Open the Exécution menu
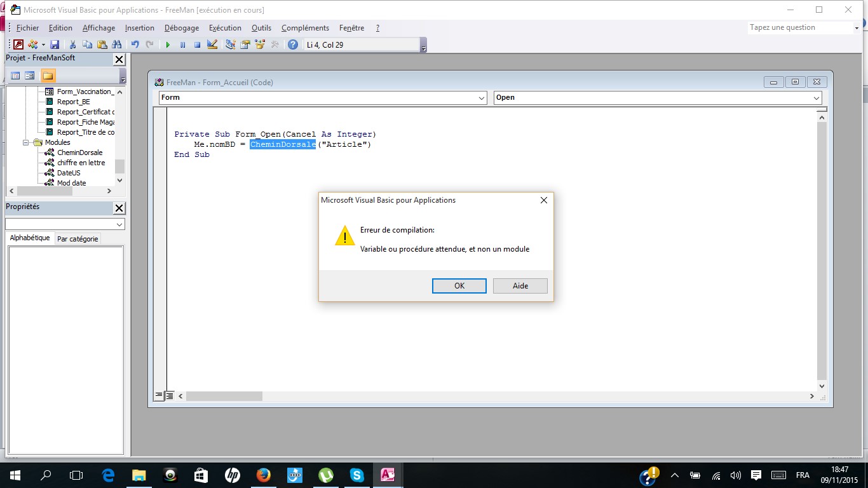Image resolution: width=868 pixels, height=488 pixels. [225, 28]
